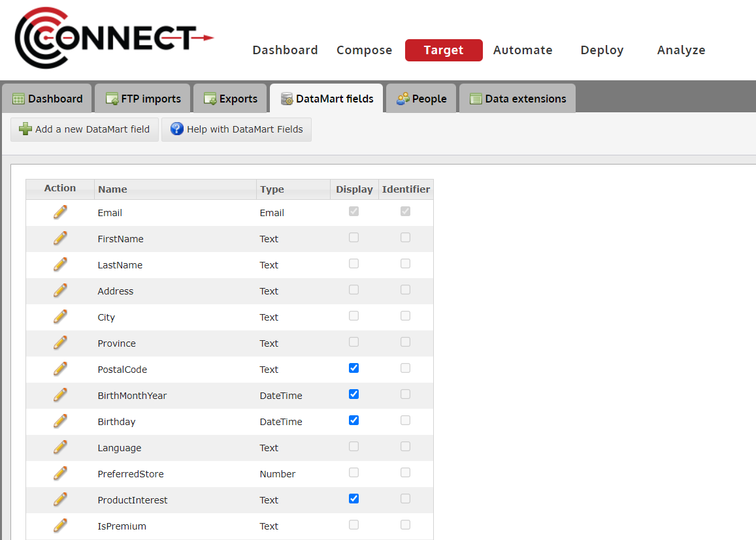The width and height of the screenshot is (756, 540).
Task: Click Add a new DataMart field
Action: [85, 129]
